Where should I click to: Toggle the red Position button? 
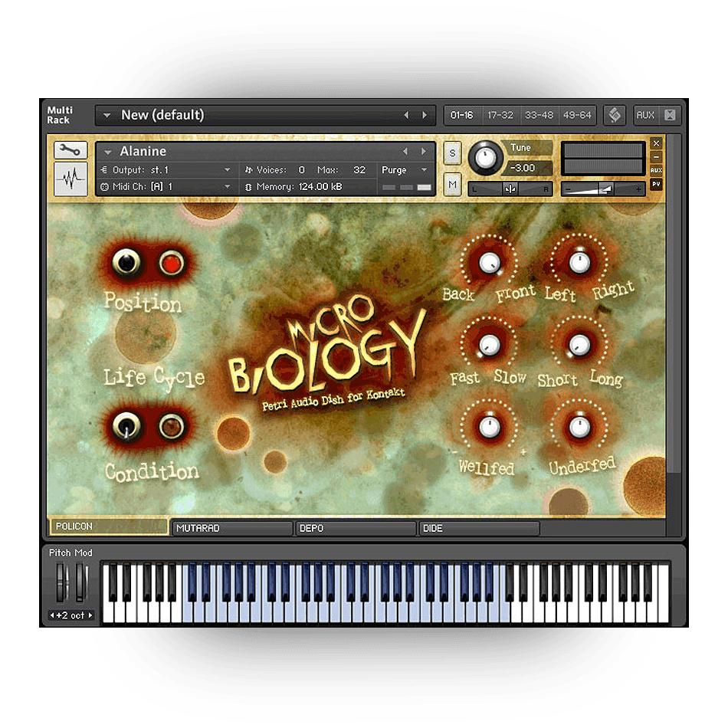coord(172,263)
